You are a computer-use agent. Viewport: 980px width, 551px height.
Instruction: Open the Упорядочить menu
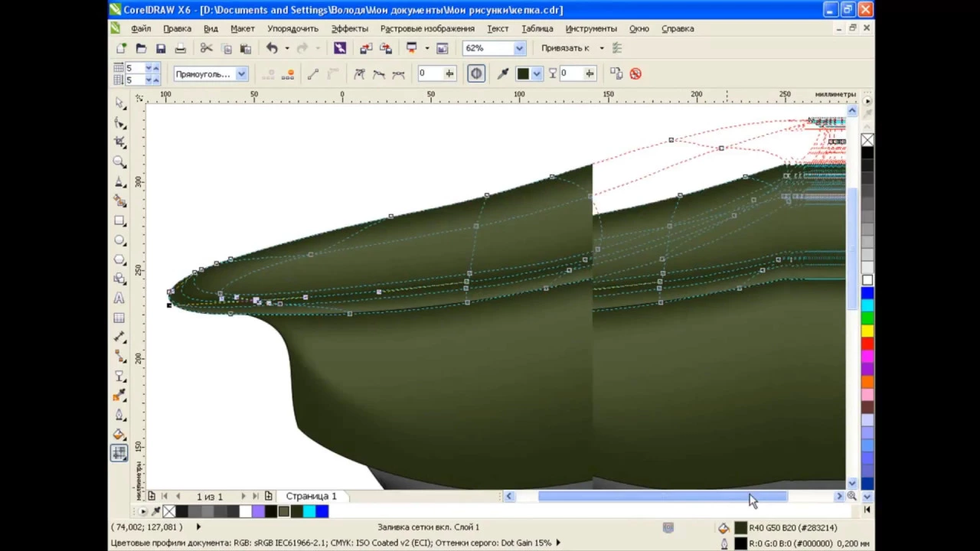click(x=292, y=28)
